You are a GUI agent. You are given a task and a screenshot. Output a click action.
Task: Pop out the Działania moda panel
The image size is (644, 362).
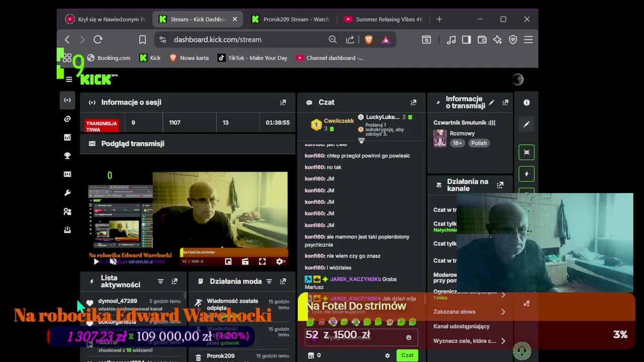tap(283, 282)
